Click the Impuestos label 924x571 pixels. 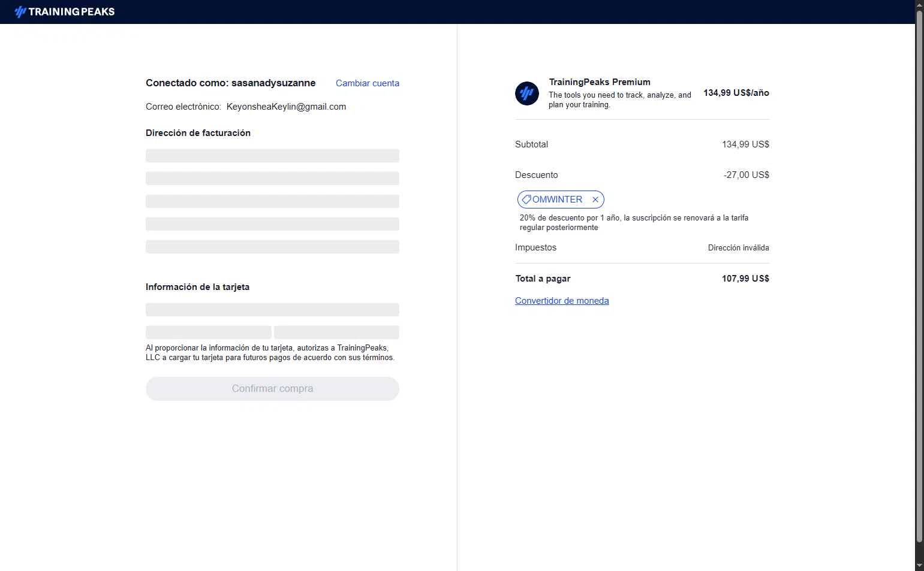(535, 247)
